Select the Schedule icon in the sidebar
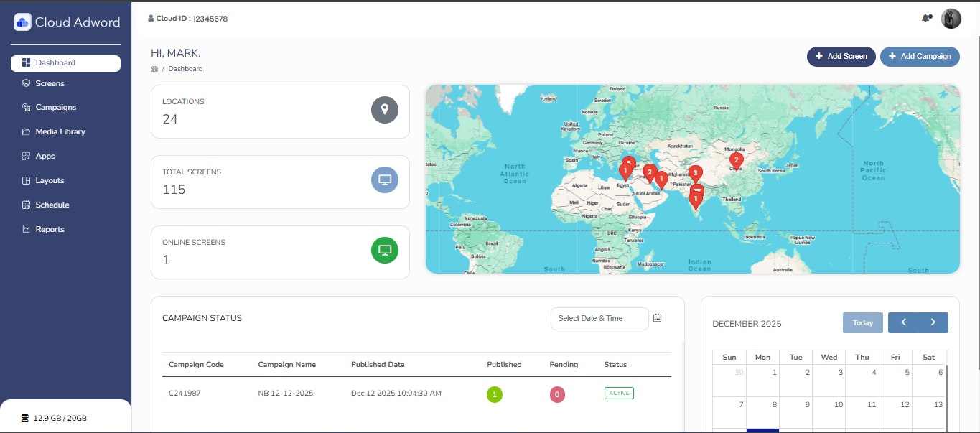This screenshot has height=433, width=980. point(25,205)
